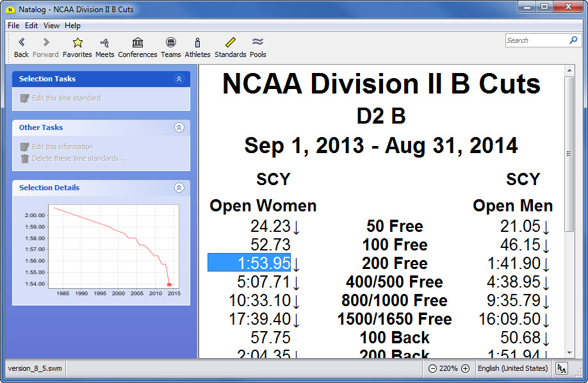Screen dimensions: 588x383
Task: Click the zoom in plus button
Action: click(x=466, y=369)
